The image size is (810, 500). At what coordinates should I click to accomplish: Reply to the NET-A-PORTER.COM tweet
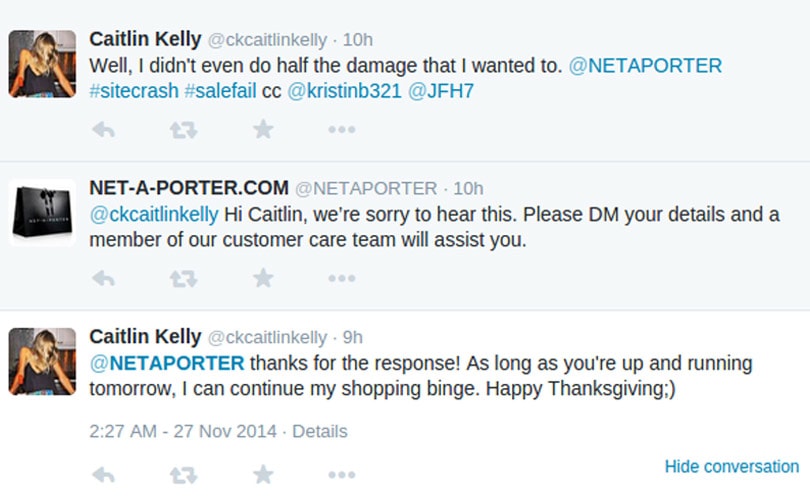tap(103, 278)
